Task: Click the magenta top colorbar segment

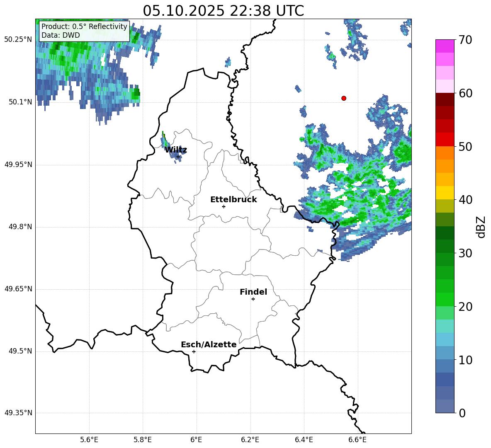Action: (445, 46)
